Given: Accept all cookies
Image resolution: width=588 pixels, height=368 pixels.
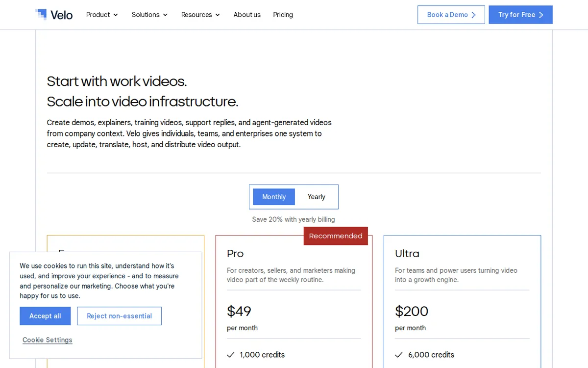Looking at the screenshot, I should click(45, 316).
